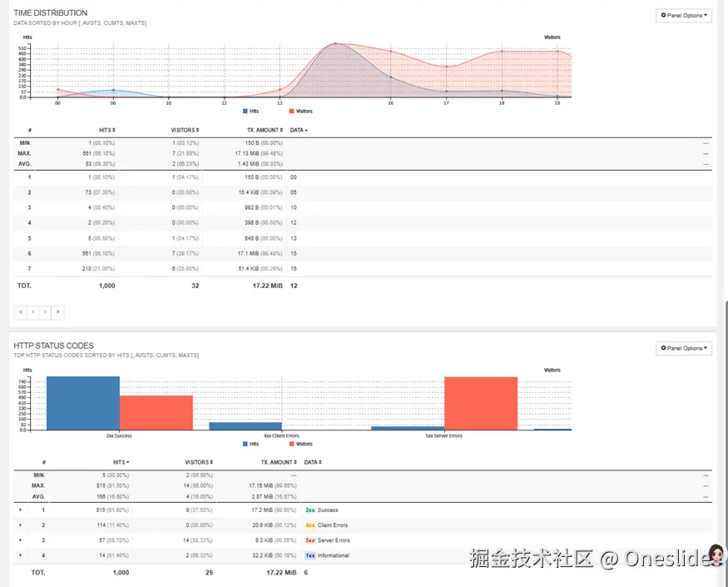Sort Time Distribution table by VISITORS column

(x=185, y=130)
